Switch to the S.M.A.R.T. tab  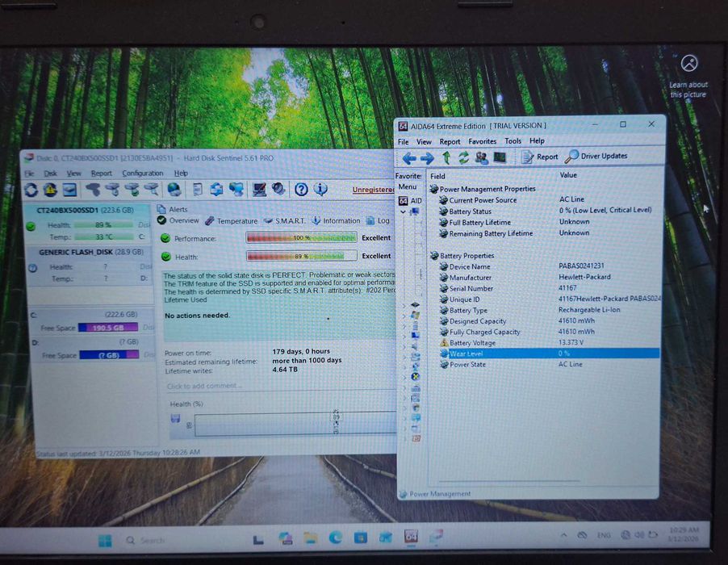click(x=284, y=221)
